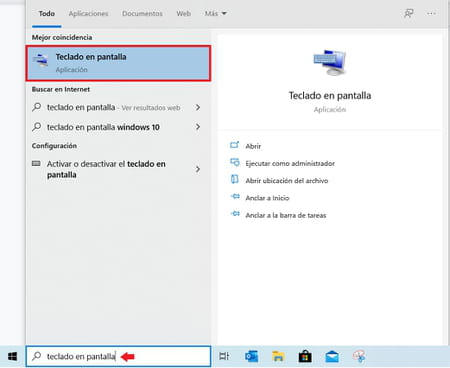Launch Outlook from the taskbar
The width and height of the screenshot is (450, 368).
(x=251, y=356)
